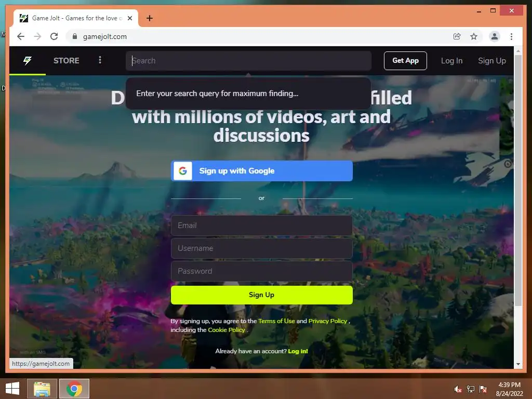The width and height of the screenshot is (532, 399).
Task: Click the Action Center flag icon
Action: point(483,389)
